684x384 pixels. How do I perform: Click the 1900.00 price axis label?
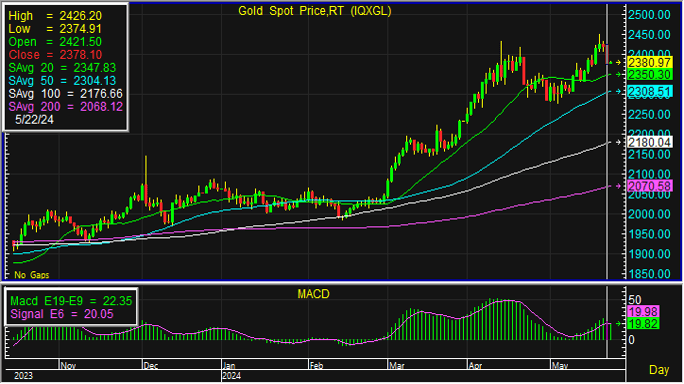tap(649, 254)
